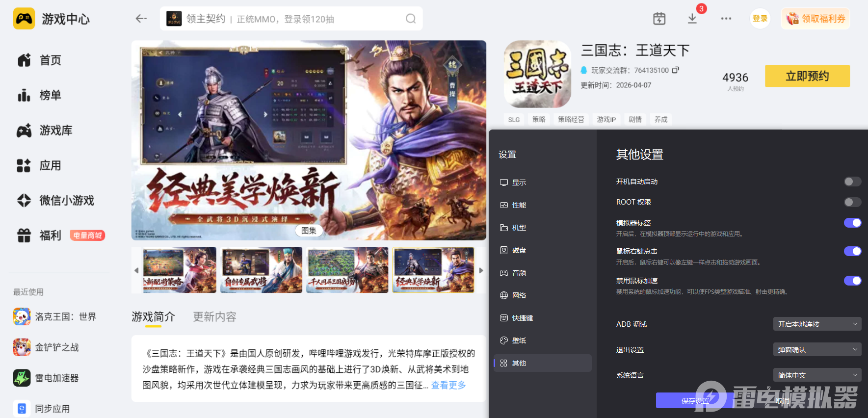The width and height of the screenshot is (868, 418).
Task: Click the Game Center controller logo icon
Action: click(24, 19)
